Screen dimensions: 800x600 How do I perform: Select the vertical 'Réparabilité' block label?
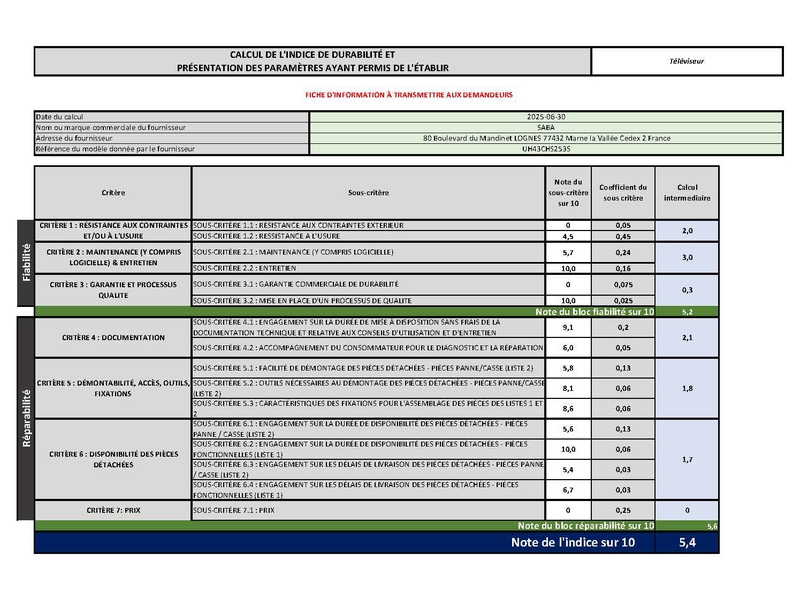click(x=25, y=417)
